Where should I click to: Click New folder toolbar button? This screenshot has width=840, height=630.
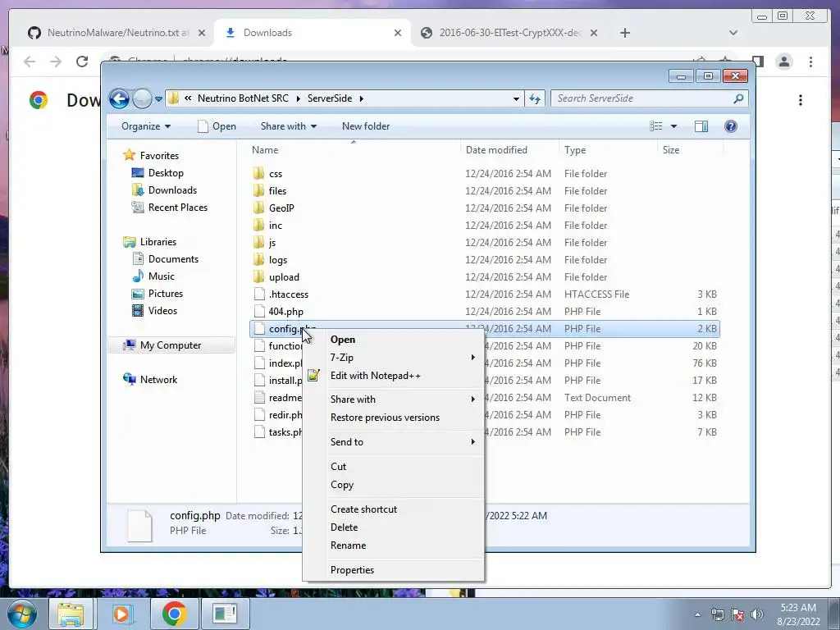(366, 126)
